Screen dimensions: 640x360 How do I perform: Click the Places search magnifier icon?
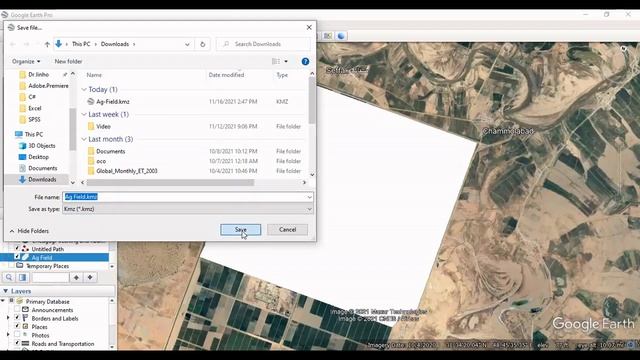point(9,278)
